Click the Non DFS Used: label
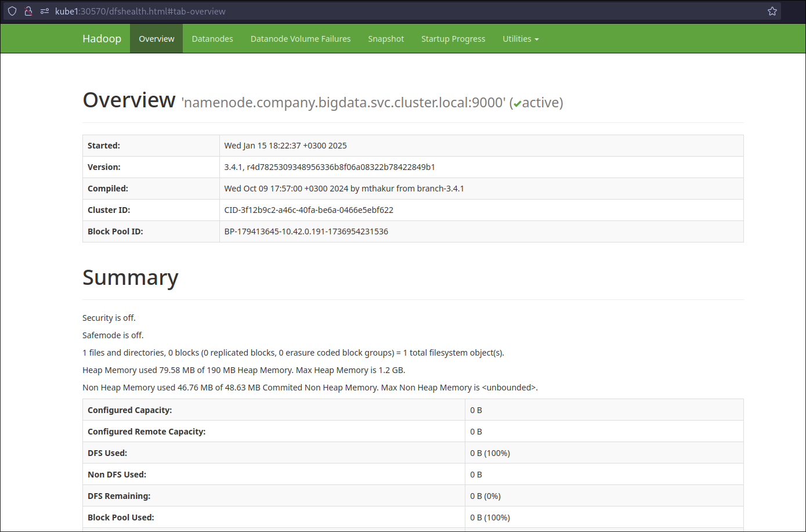The image size is (806, 532). pos(117,475)
